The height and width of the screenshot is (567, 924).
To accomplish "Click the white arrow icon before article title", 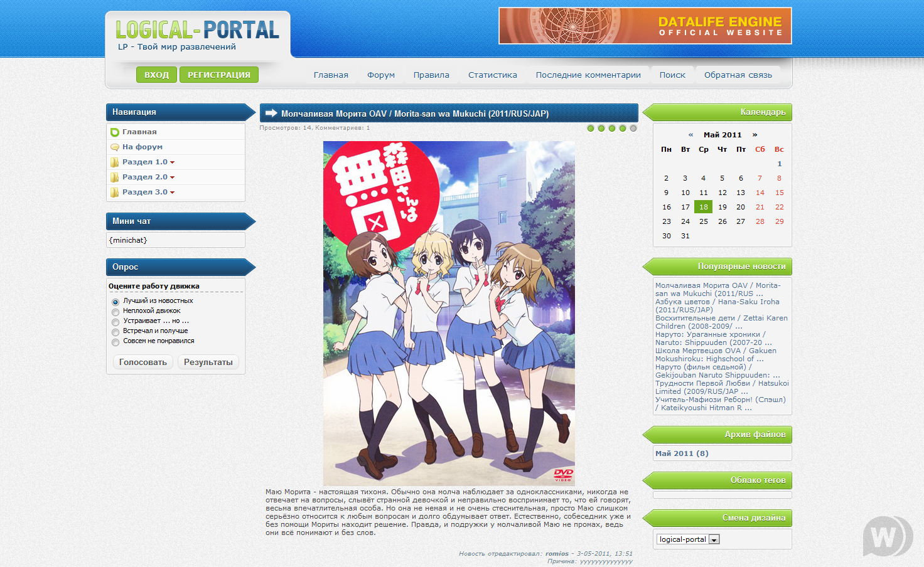I will pyautogui.click(x=271, y=113).
